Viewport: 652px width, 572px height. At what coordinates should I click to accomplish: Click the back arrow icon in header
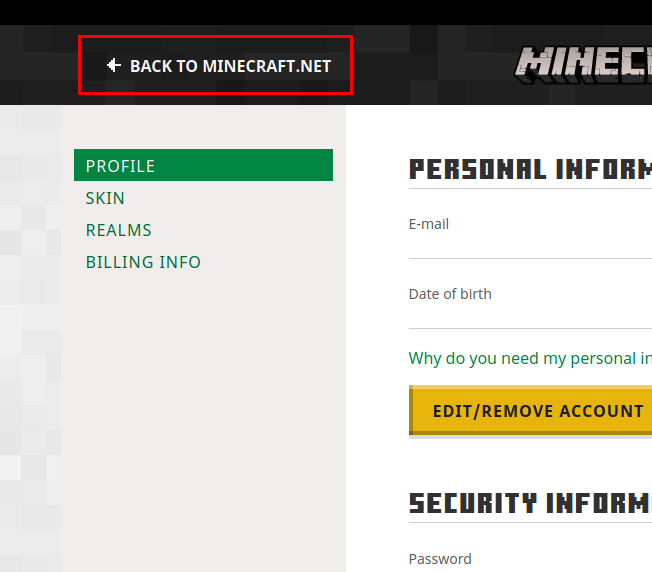[x=114, y=65]
